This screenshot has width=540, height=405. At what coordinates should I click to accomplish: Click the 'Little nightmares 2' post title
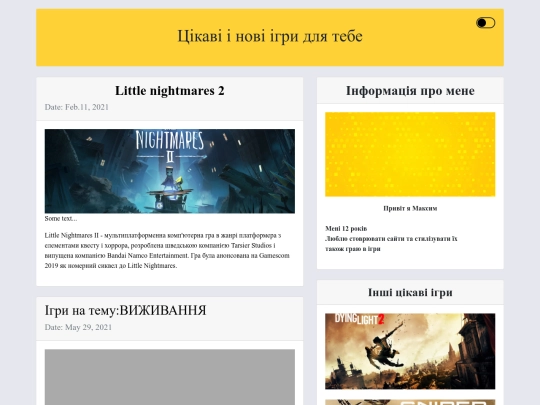point(169,91)
